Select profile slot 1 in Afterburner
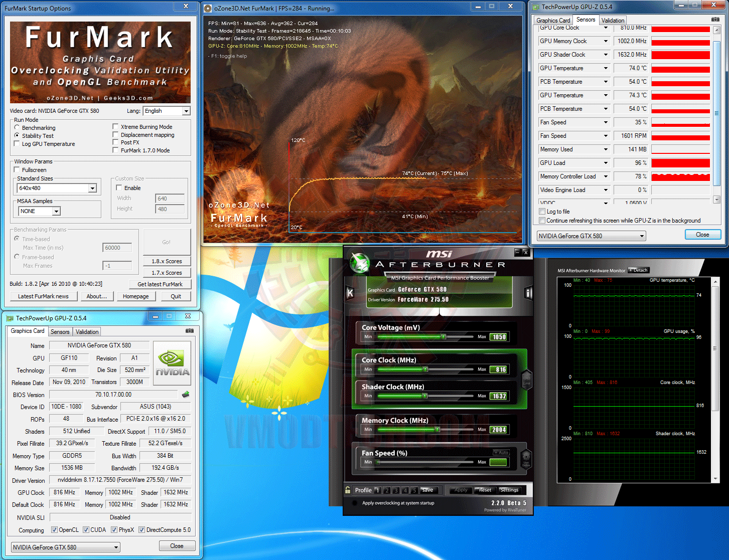The width and height of the screenshot is (729, 560). (x=378, y=490)
